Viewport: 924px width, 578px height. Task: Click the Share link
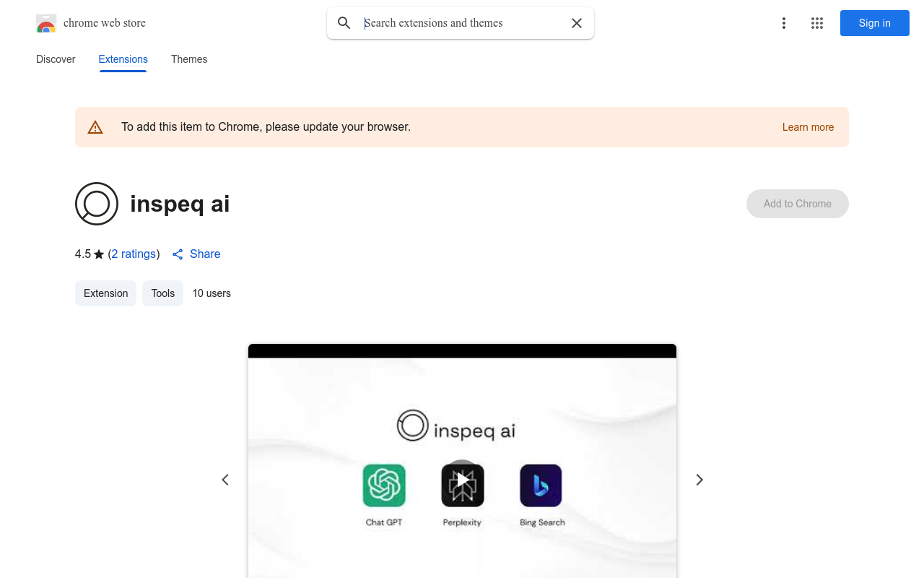(205, 254)
